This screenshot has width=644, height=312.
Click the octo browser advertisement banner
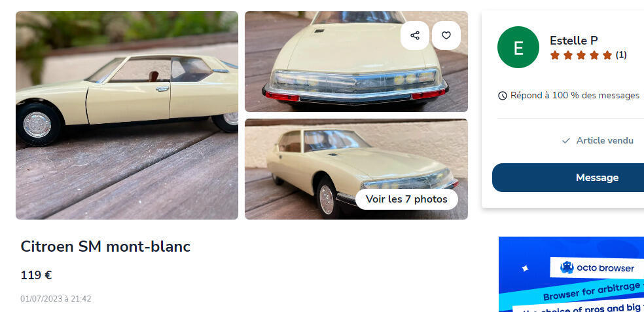[x=571, y=274]
